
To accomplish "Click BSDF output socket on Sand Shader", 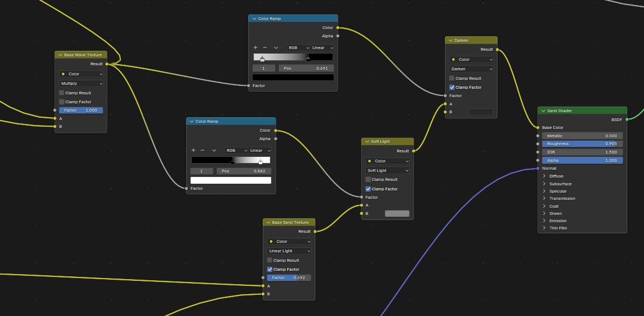I will 627,119.
